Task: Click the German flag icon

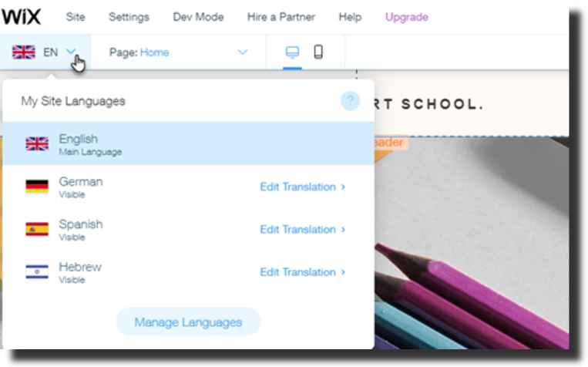Action: [x=37, y=187]
